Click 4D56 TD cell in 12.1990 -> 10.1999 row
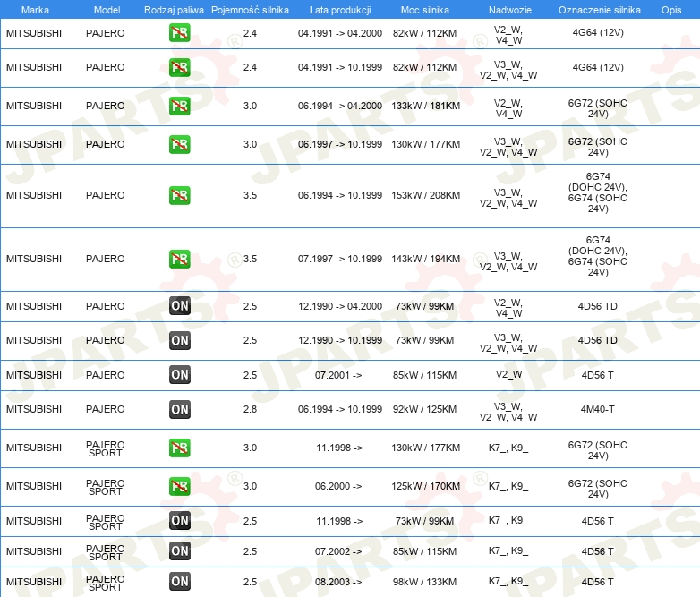Image resolution: width=700 pixels, height=597 pixels. (598, 340)
